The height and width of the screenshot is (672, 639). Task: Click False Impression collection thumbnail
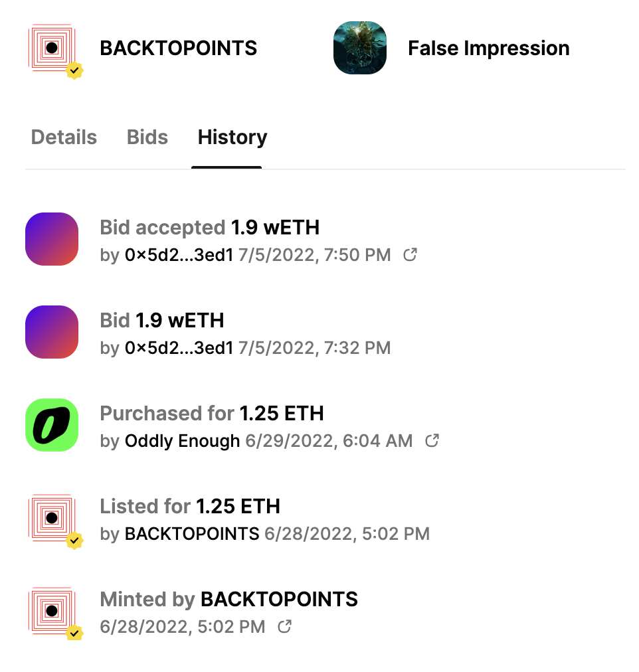pyautogui.click(x=360, y=48)
